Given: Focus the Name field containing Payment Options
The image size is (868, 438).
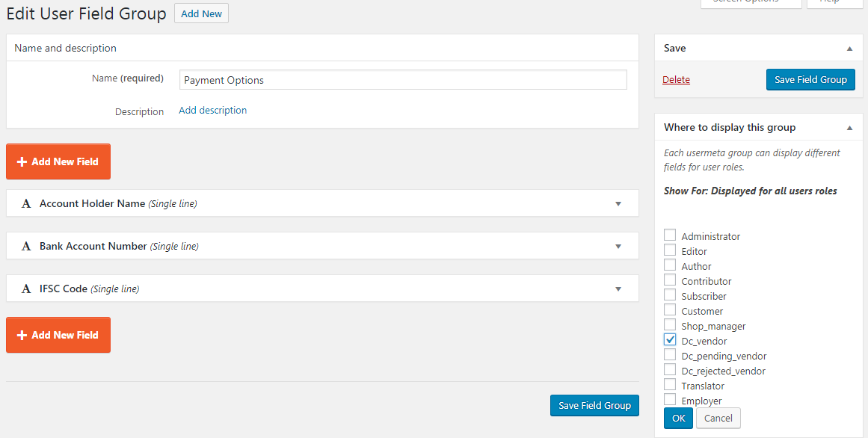Looking at the screenshot, I should pyautogui.click(x=403, y=80).
